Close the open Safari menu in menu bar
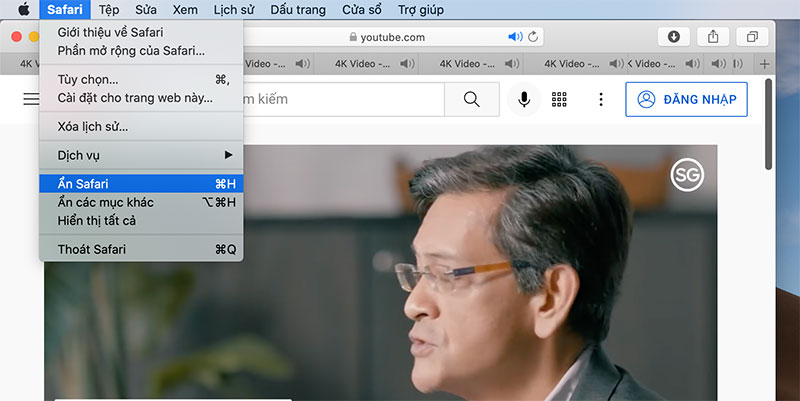 pyautogui.click(x=65, y=9)
